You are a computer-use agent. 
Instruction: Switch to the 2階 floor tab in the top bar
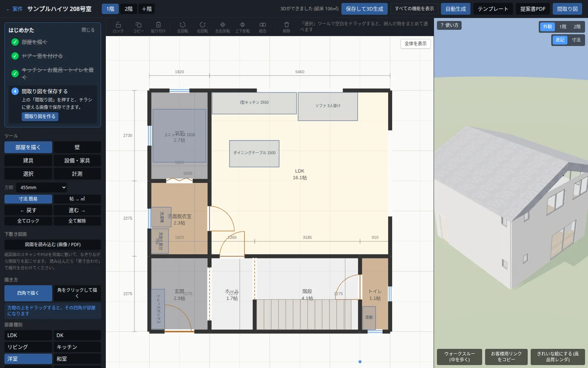click(129, 9)
